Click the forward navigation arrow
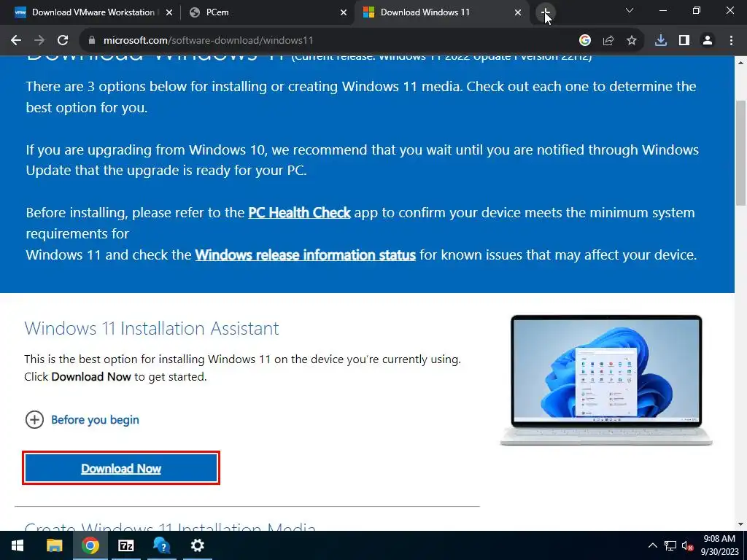The width and height of the screenshot is (747, 560). pos(39,41)
